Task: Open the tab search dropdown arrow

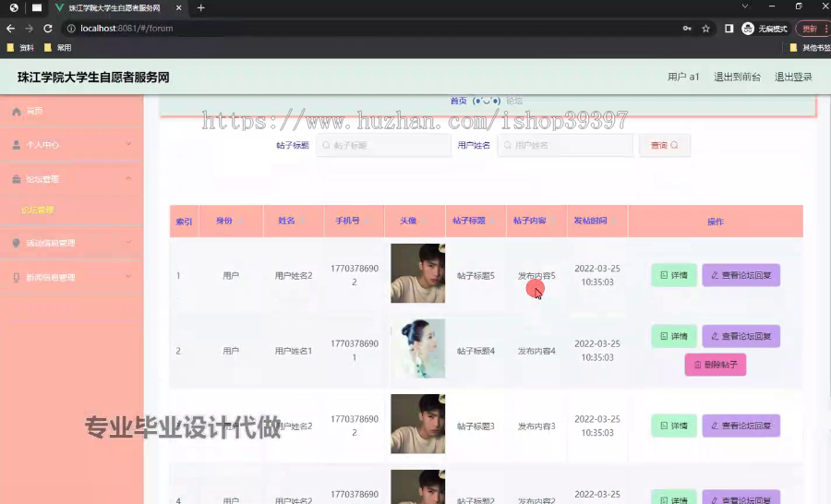Action: coord(745,6)
